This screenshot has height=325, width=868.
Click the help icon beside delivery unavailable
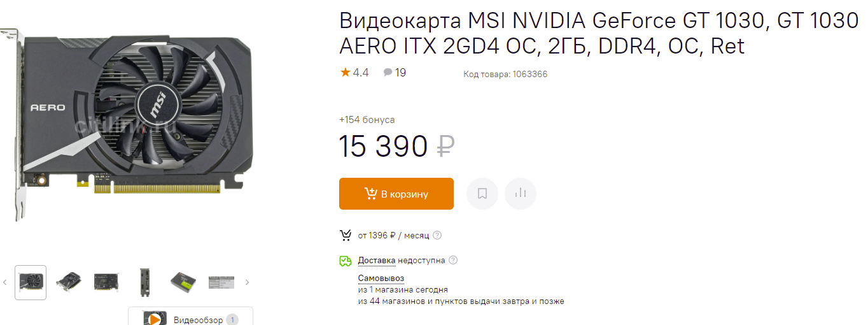pyautogui.click(x=453, y=260)
